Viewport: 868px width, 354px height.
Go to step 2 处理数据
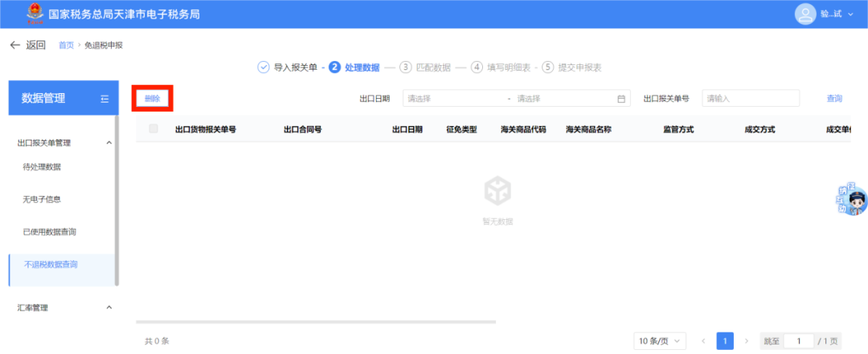tap(354, 67)
